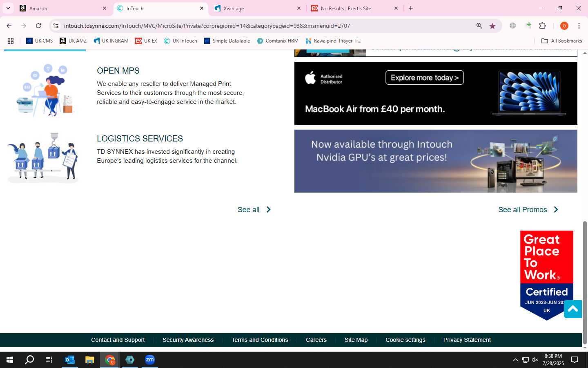Open the Chrome three-dot menu
Viewport: 588px width, 368px height.
[x=579, y=26]
